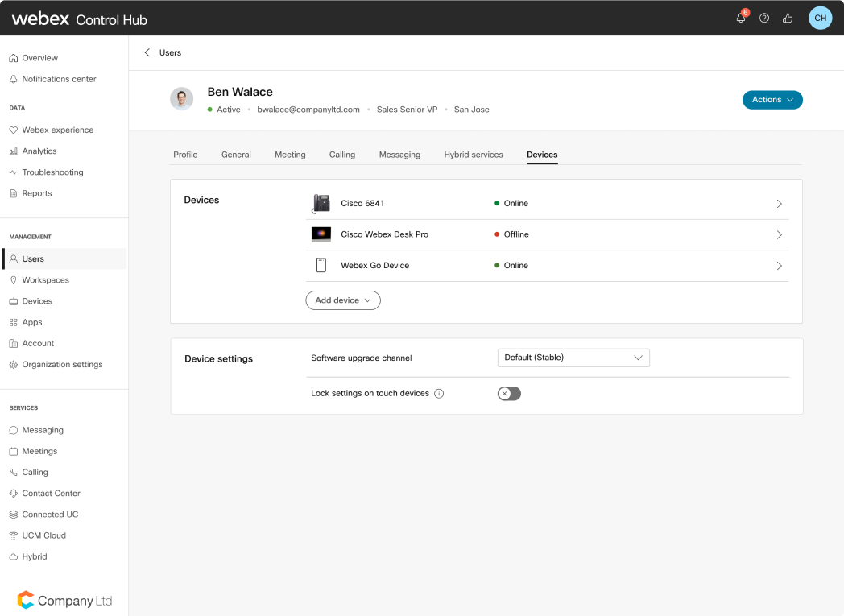The height and width of the screenshot is (616, 844).
Task: Click the Online status of Webex Go Device
Action: click(x=511, y=265)
